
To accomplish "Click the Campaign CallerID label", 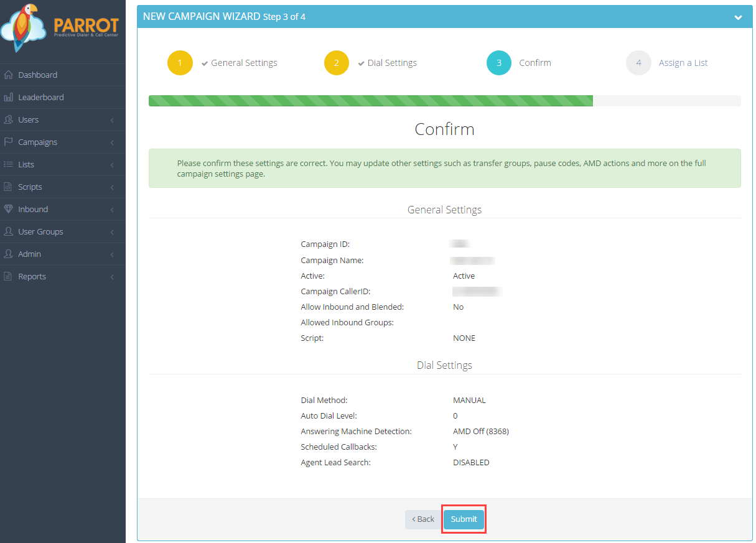I will pyautogui.click(x=335, y=292).
